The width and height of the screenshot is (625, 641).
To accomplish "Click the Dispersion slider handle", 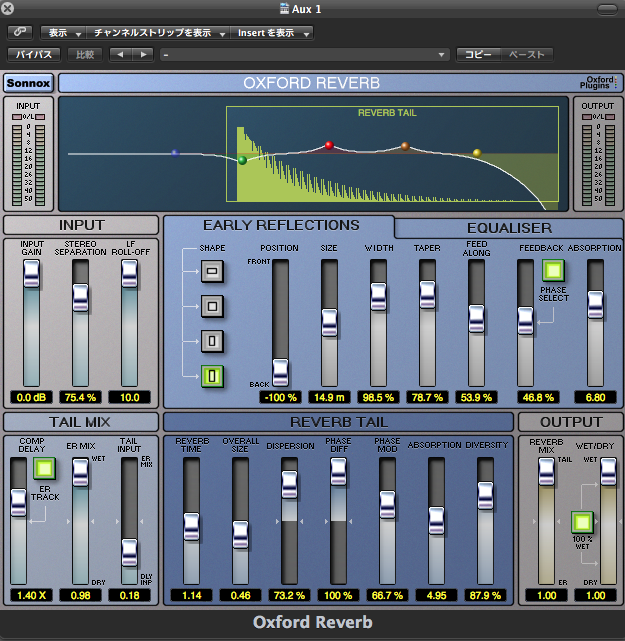I will 289,484.
